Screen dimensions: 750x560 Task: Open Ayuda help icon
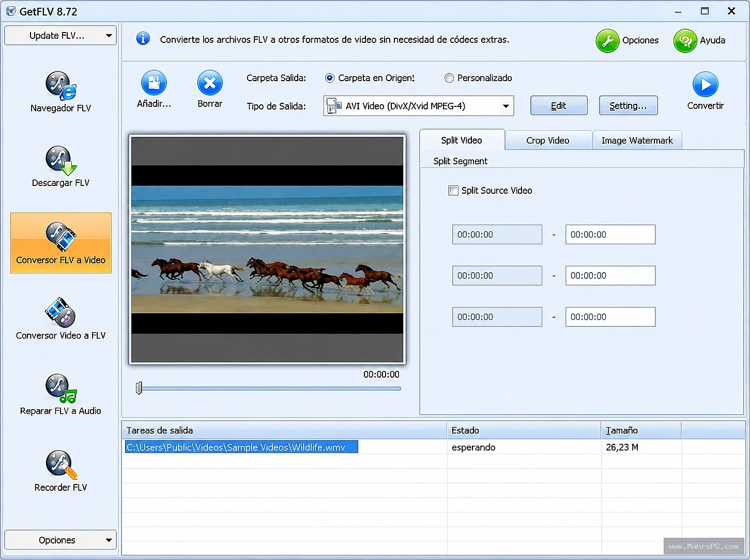[685, 41]
